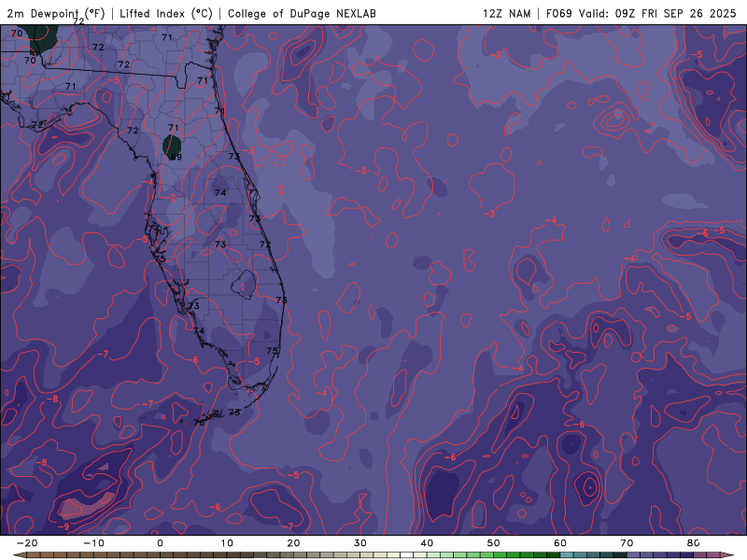Click the "60" colorbar scale label
Screen dimensions: 747x560
560,543
